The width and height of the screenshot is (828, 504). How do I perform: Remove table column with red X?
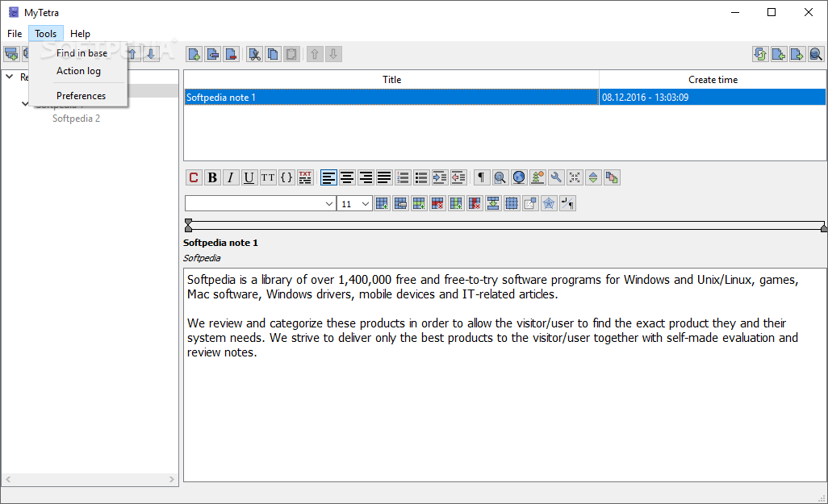pyautogui.click(x=475, y=203)
